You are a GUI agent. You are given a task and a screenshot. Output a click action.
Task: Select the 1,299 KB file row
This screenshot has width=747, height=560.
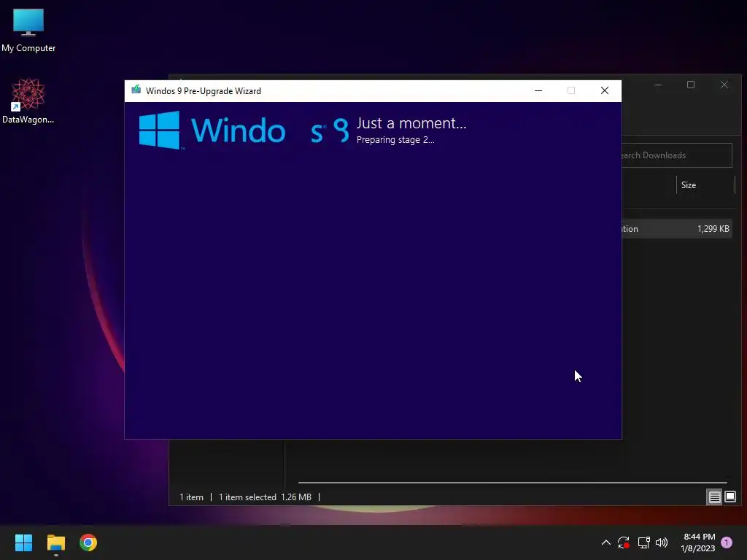676,229
